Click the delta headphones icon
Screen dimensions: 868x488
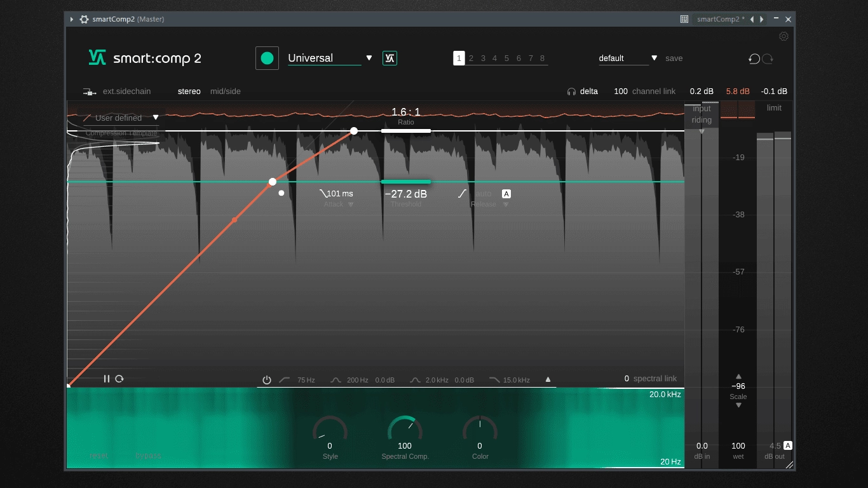(x=571, y=91)
